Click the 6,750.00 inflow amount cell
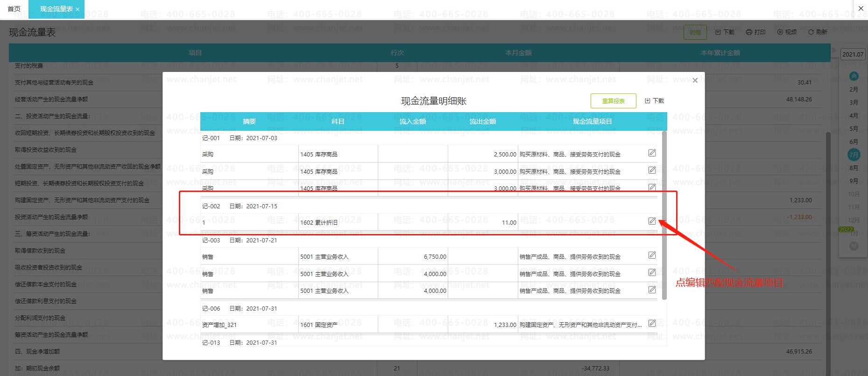The image size is (868, 376). (413, 256)
